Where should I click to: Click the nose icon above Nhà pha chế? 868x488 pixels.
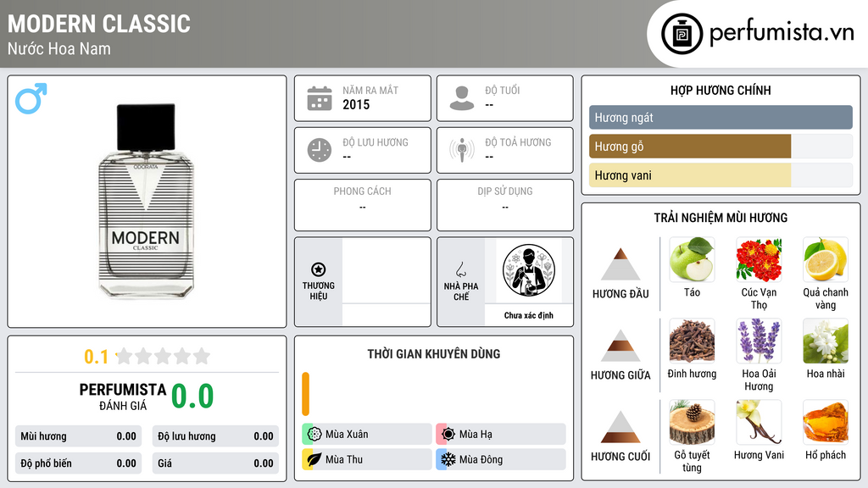click(x=460, y=269)
